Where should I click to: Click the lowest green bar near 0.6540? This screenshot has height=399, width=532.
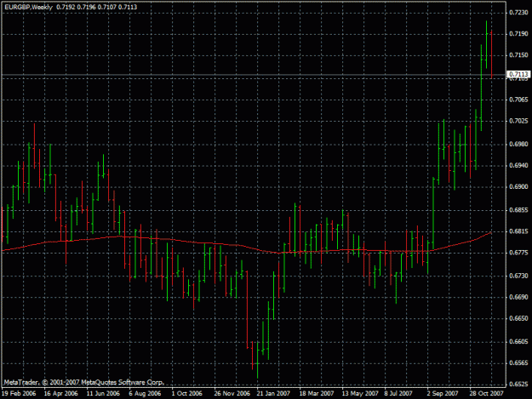tap(258, 360)
